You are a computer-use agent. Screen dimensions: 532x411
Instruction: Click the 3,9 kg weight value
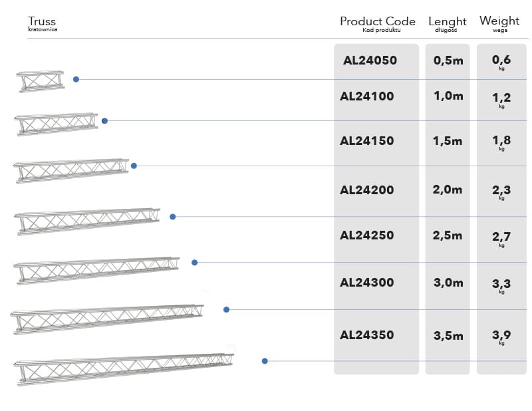pyautogui.click(x=501, y=335)
